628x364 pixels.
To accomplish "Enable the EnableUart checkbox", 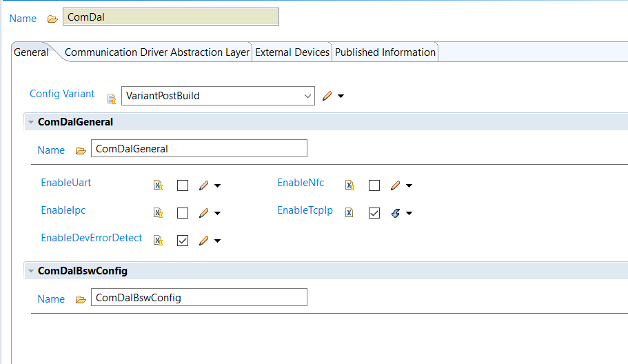I will pyautogui.click(x=183, y=185).
